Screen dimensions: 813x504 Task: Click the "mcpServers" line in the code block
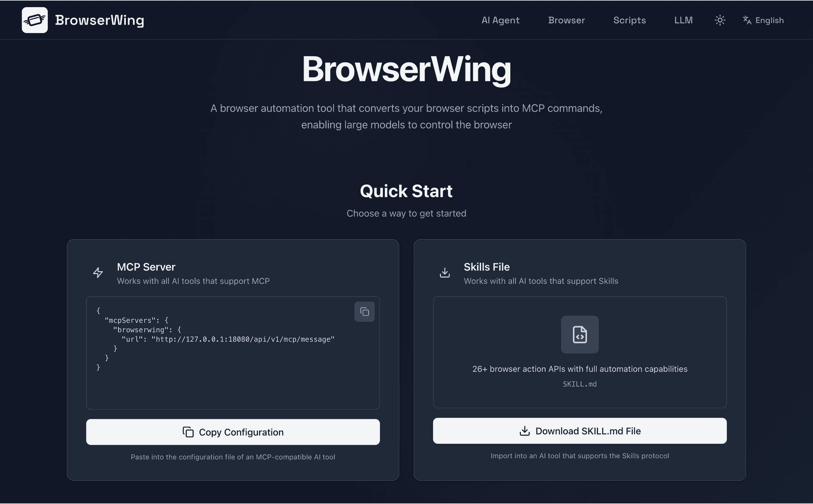136,321
